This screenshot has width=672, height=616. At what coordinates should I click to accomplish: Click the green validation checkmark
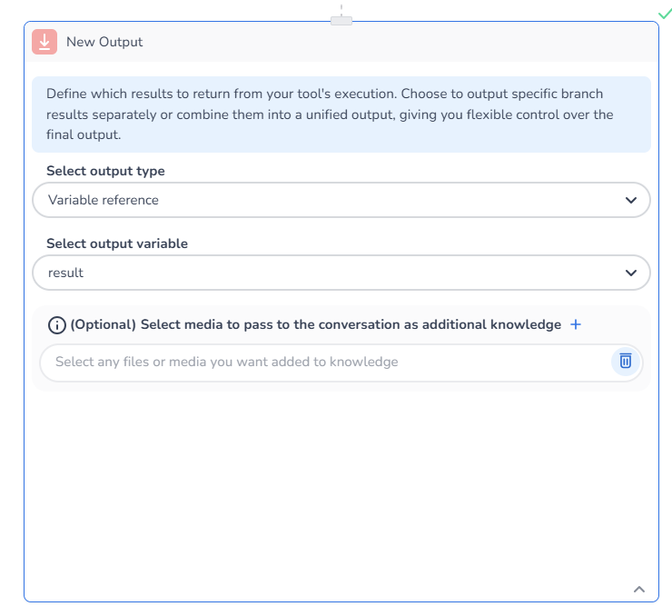click(665, 14)
